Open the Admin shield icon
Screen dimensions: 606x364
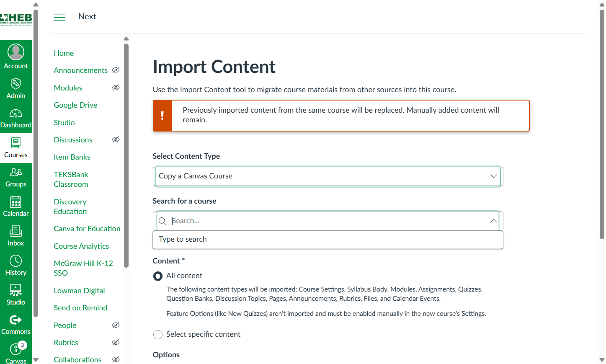[x=16, y=83]
